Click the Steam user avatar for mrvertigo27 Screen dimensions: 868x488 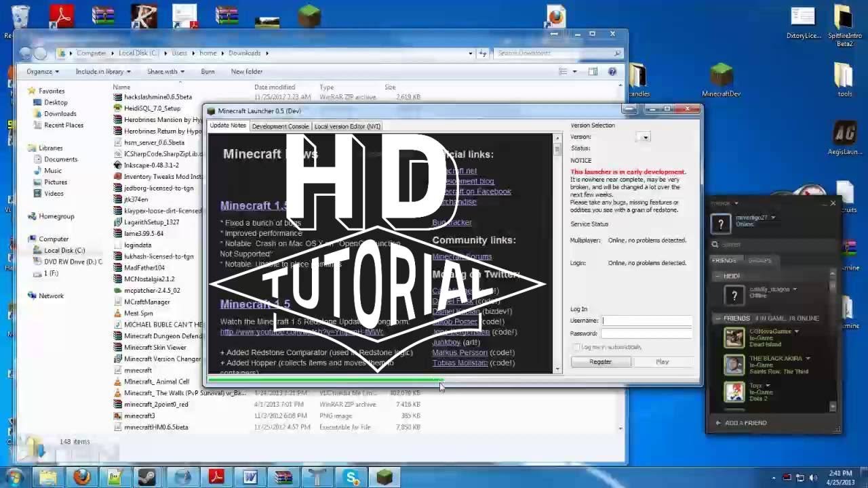[x=721, y=224]
